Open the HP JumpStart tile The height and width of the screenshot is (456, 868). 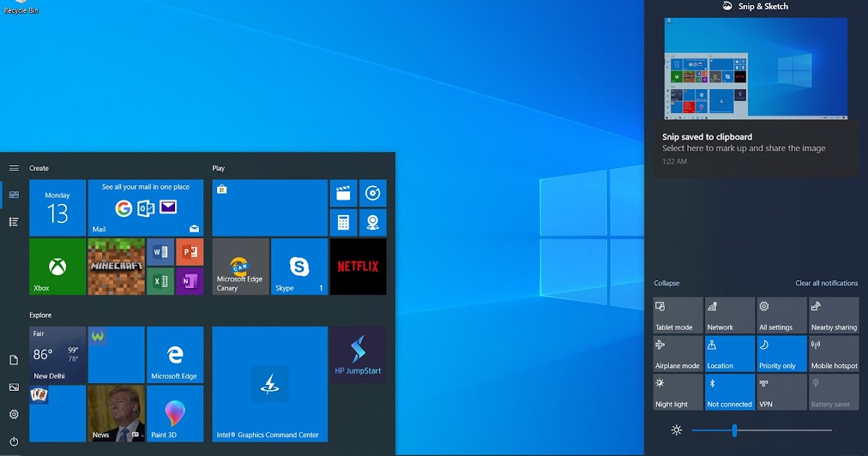(358, 355)
